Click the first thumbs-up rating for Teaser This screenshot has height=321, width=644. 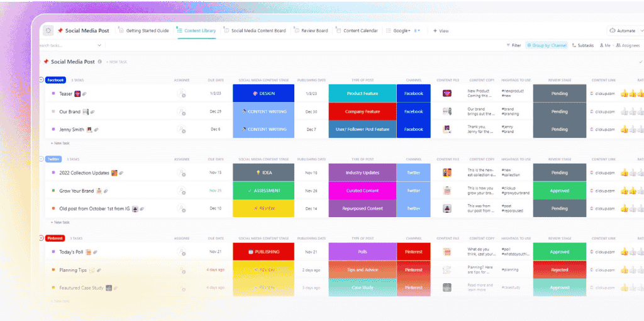(625, 93)
